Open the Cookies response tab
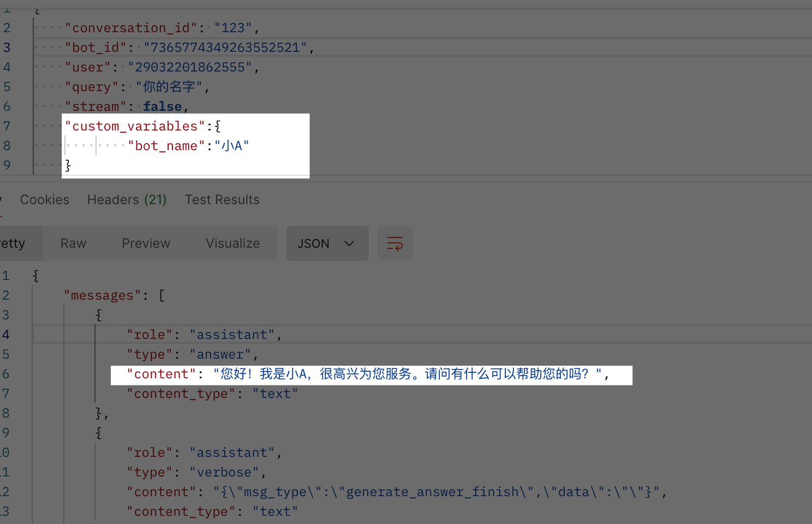This screenshot has width=812, height=524. pos(45,200)
